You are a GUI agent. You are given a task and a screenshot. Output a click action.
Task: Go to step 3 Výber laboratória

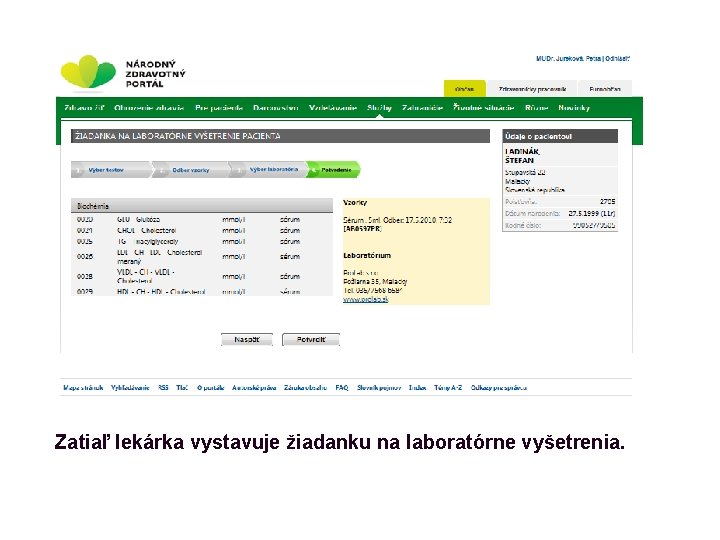tap(268, 170)
